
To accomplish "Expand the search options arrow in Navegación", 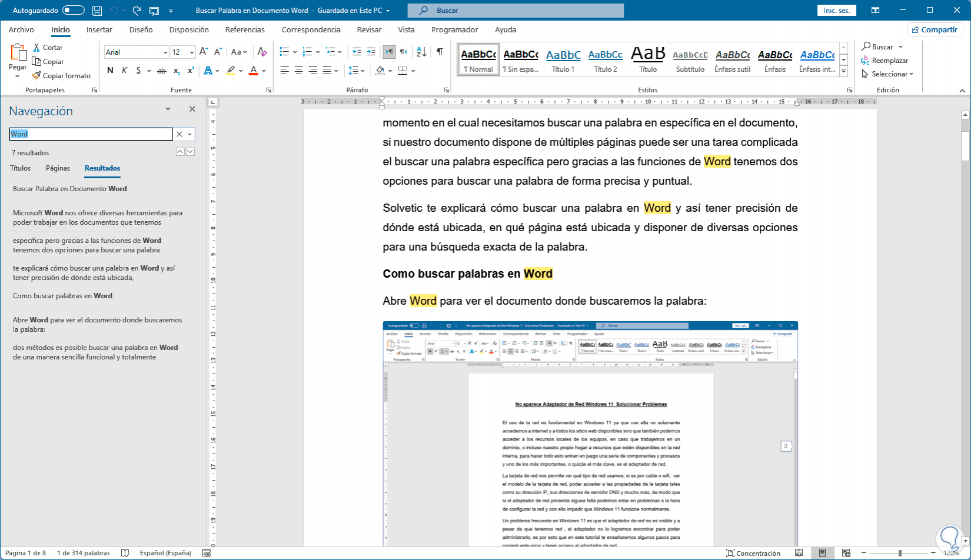I will [x=189, y=134].
